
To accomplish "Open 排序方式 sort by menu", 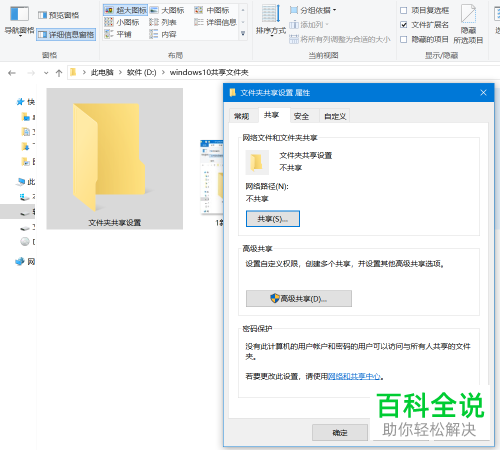I will 271,21.
